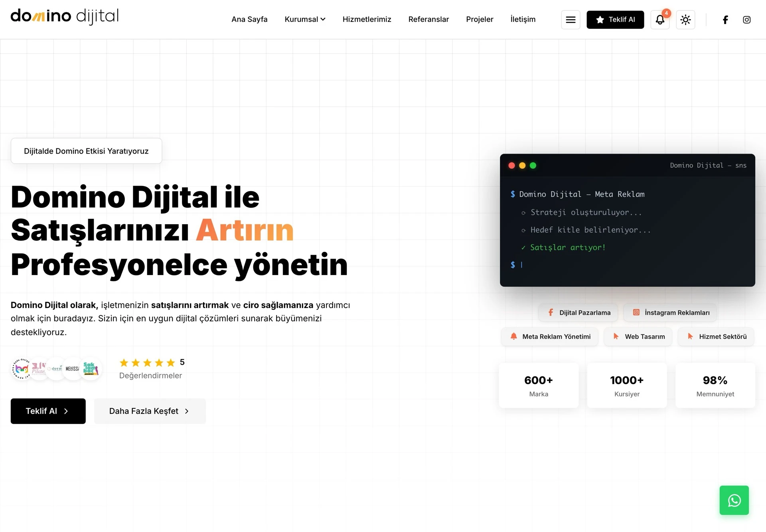Open the İletişim page
Image resolution: width=766 pixels, height=532 pixels.
click(523, 19)
